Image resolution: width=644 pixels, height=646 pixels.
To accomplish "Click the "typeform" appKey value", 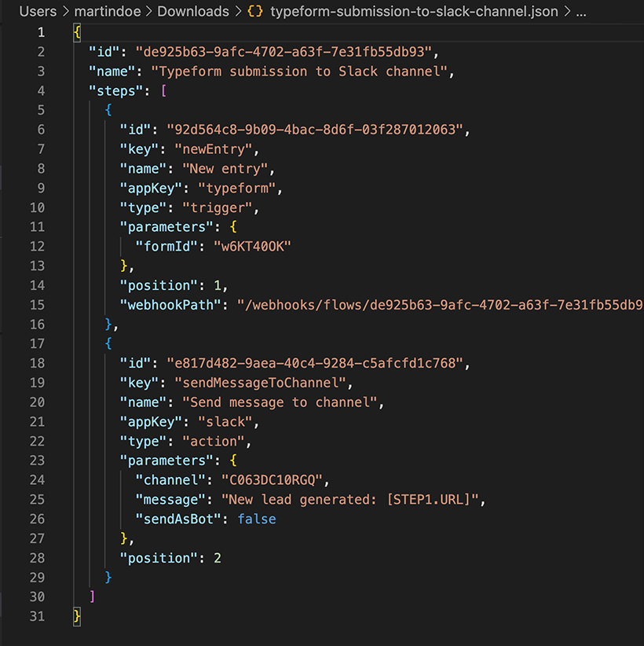I will (236, 189).
